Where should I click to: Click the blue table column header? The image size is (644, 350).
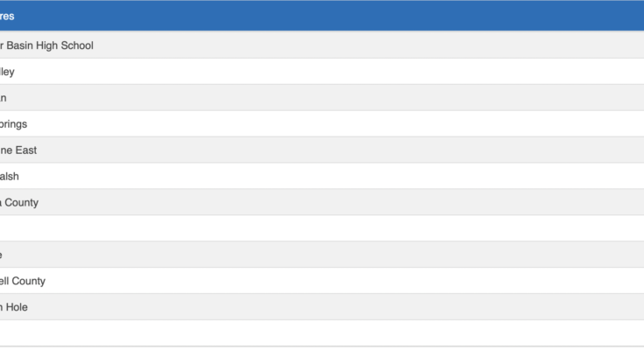click(x=322, y=16)
